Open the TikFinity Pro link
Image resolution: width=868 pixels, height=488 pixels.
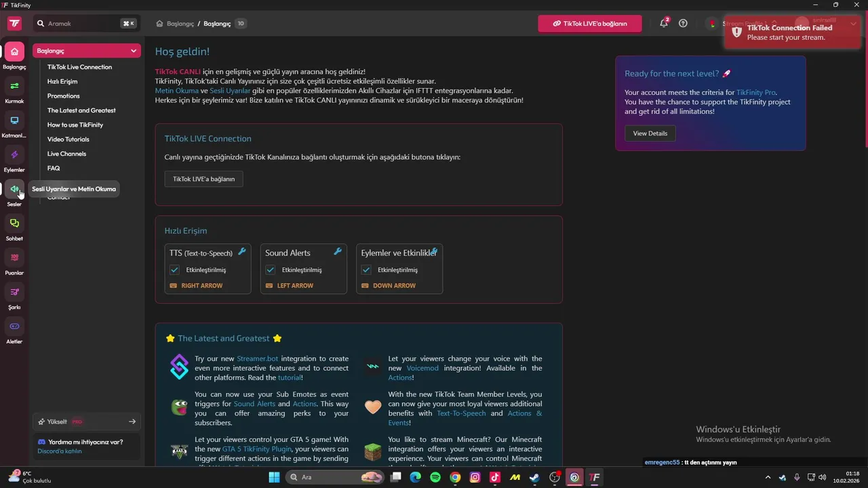coord(755,92)
